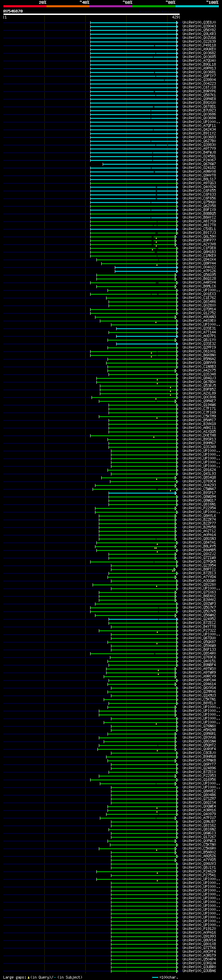Select hit UniRef100_Q39830
222x980 pixels.
[x=199, y=145]
